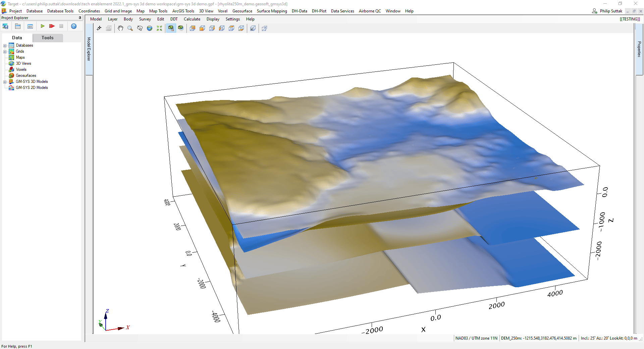Open the Calculate menu
Image resolution: width=644 pixels, height=349 pixels.
[x=192, y=19]
